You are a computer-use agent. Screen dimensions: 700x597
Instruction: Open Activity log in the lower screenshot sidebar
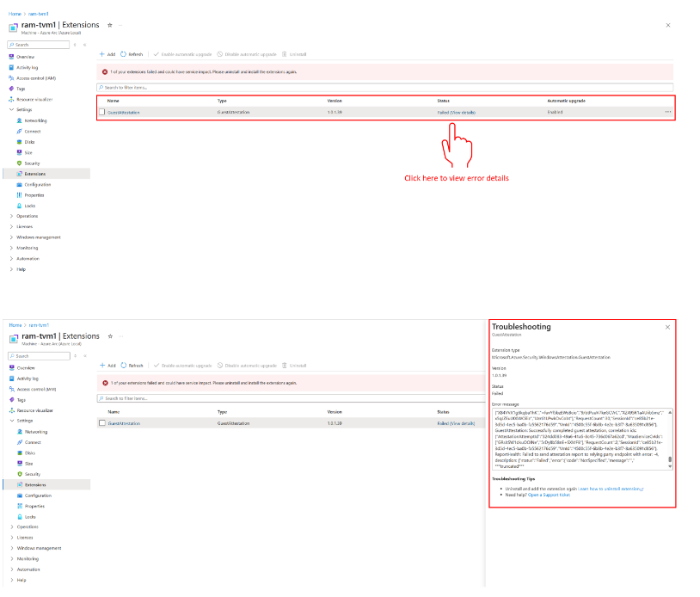click(x=28, y=379)
